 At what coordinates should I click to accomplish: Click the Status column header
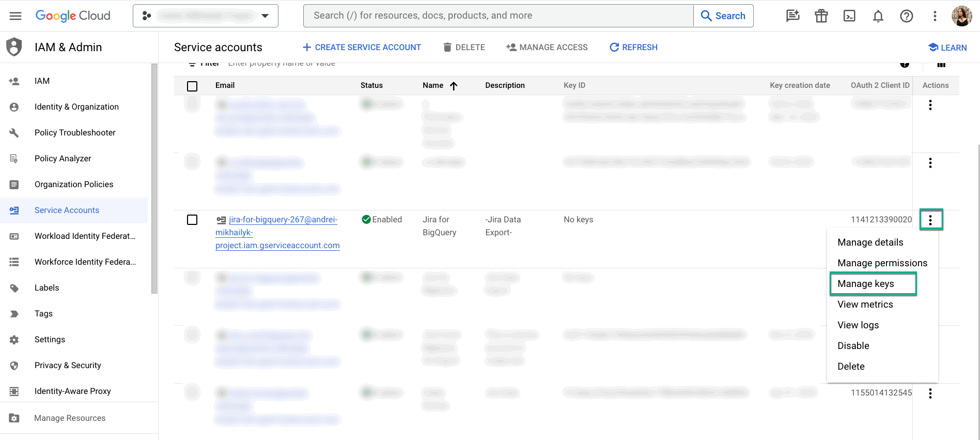371,85
